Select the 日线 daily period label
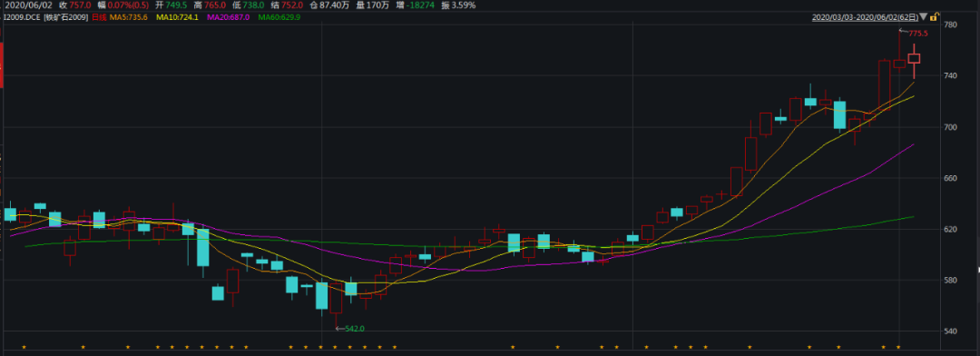This screenshot has height=356, width=980. click(99, 17)
